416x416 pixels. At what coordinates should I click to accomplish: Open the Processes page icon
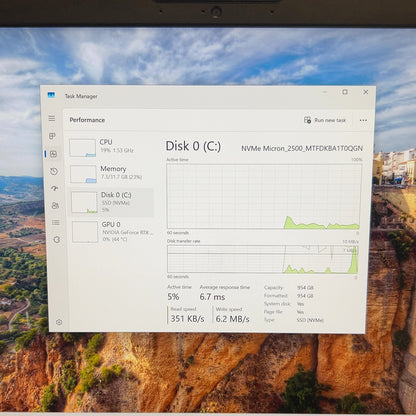pyautogui.click(x=52, y=136)
